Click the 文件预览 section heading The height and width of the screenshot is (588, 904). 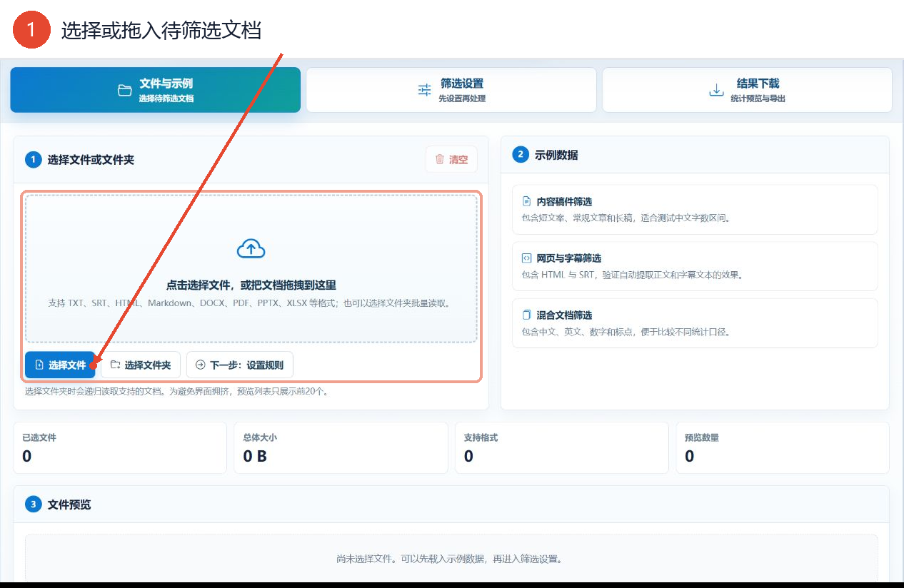(69, 505)
